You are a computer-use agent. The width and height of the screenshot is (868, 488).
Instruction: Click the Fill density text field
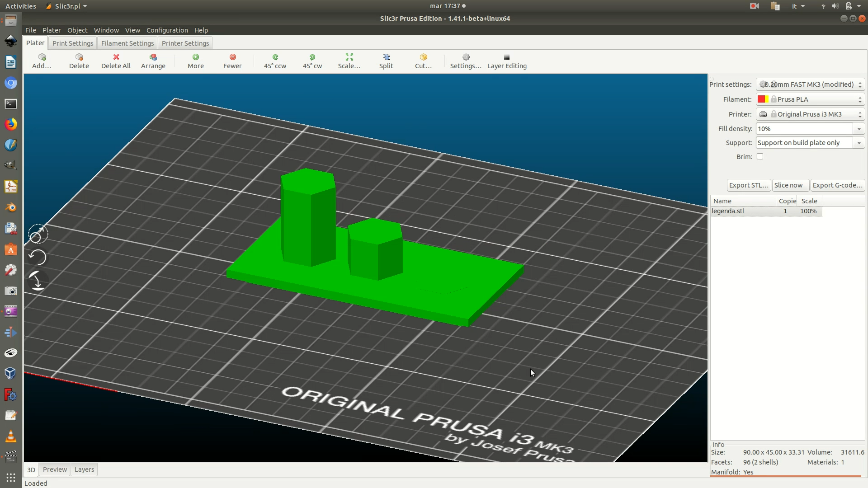point(804,129)
